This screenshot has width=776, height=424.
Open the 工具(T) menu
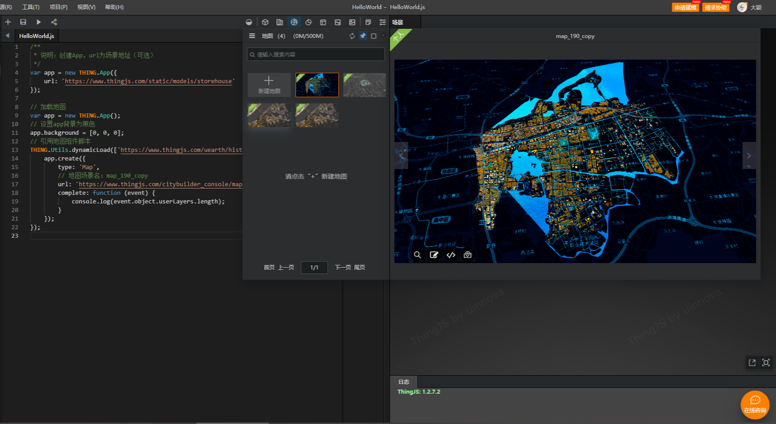pyautogui.click(x=31, y=7)
